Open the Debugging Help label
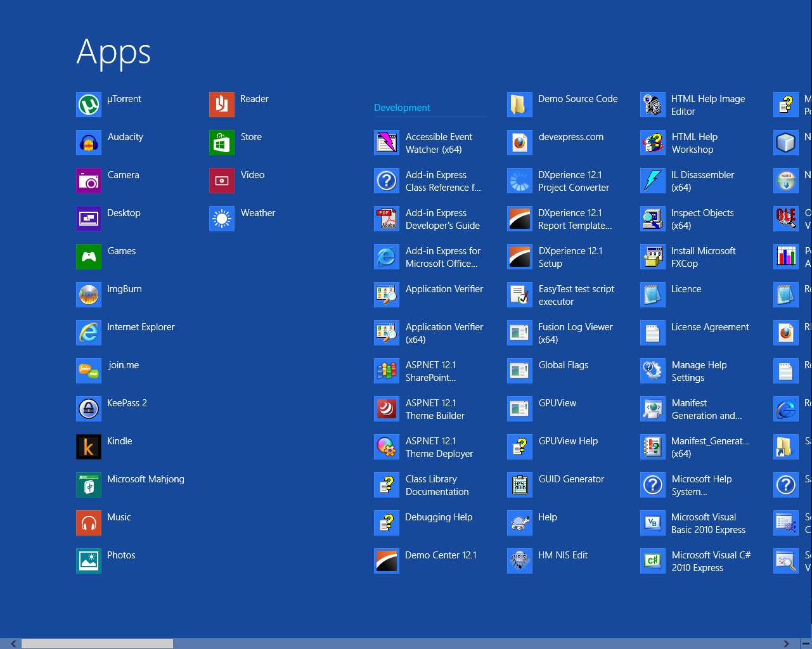The width and height of the screenshot is (812, 649). click(439, 517)
